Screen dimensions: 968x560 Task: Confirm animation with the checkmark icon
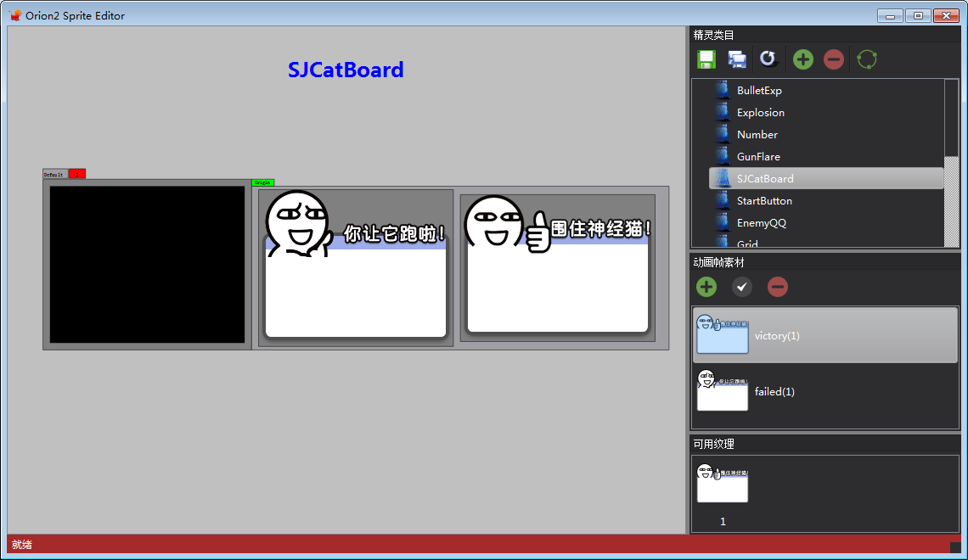click(x=742, y=287)
